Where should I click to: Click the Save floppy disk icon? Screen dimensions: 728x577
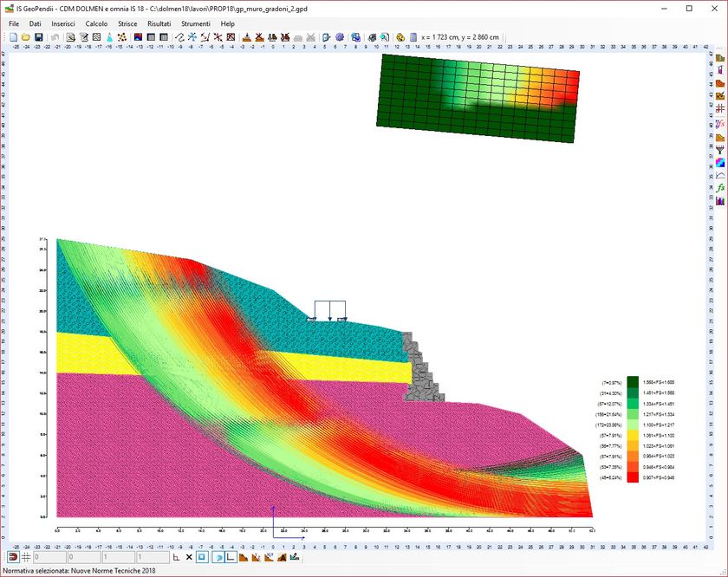click(39, 37)
